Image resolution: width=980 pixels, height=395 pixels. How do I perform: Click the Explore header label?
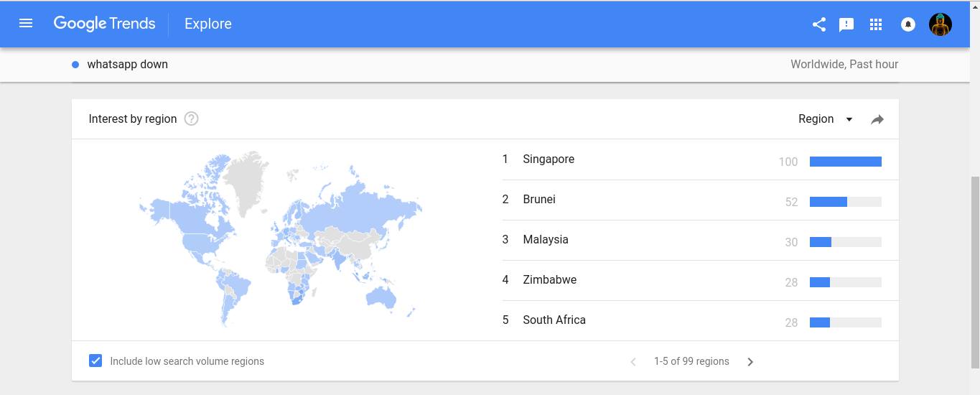click(x=208, y=24)
